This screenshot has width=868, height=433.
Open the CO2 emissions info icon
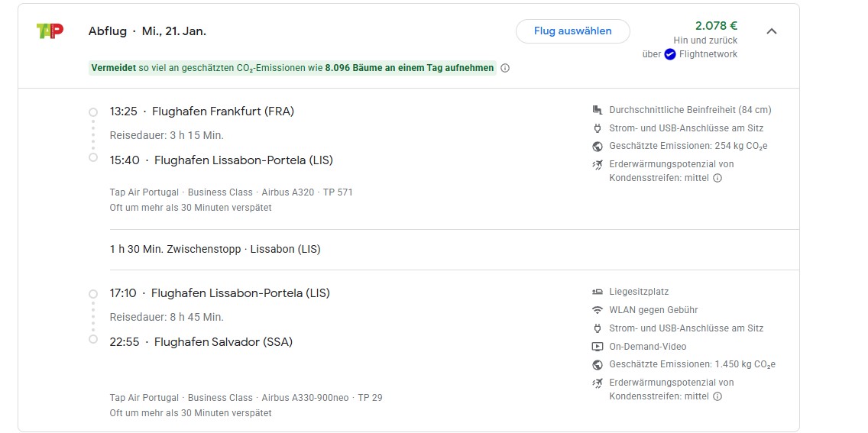[505, 68]
